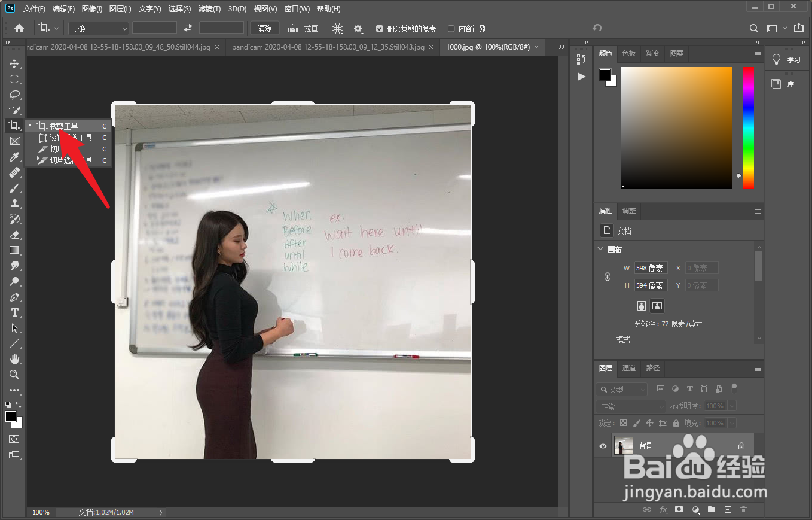The width and height of the screenshot is (812, 520).
Task: Select the Move tool
Action: 14,63
